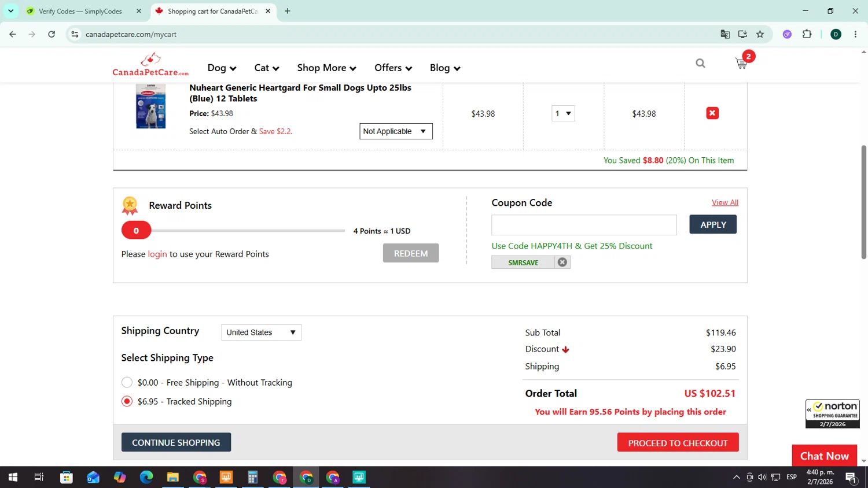
Task: Show hidden system tray icons chevron
Action: [x=736, y=477]
